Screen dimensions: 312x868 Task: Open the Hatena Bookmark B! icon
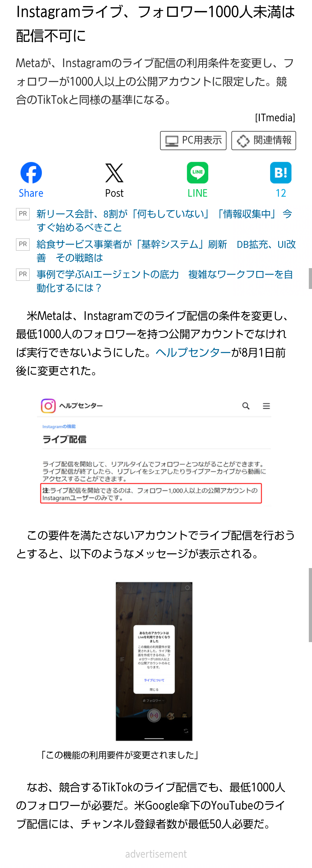pyautogui.click(x=281, y=173)
